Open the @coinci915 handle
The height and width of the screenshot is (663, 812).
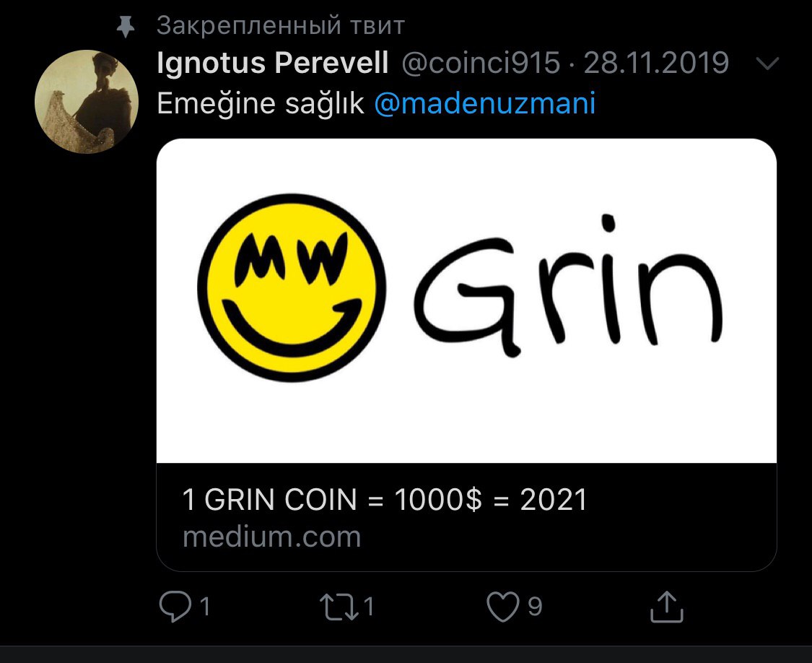(481, 64)
